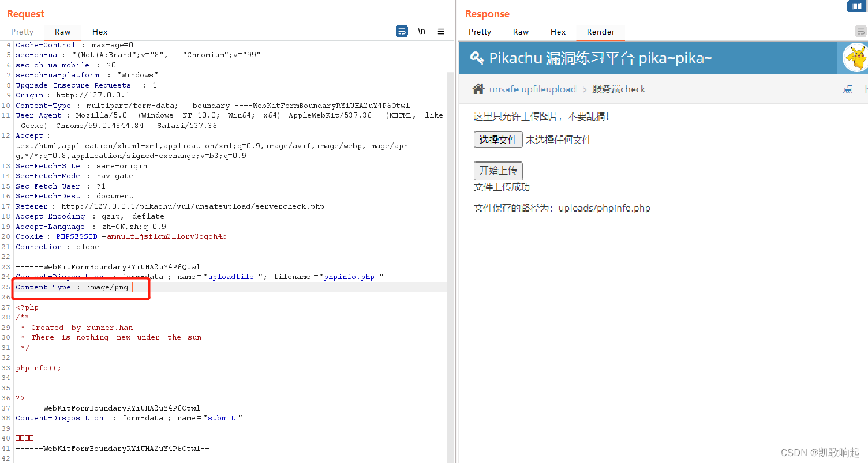The height and width of the screenshot is (463, 868).
Task: Click the Accept-Encoding gzip, deflate line
Action: tap(89, 216)
